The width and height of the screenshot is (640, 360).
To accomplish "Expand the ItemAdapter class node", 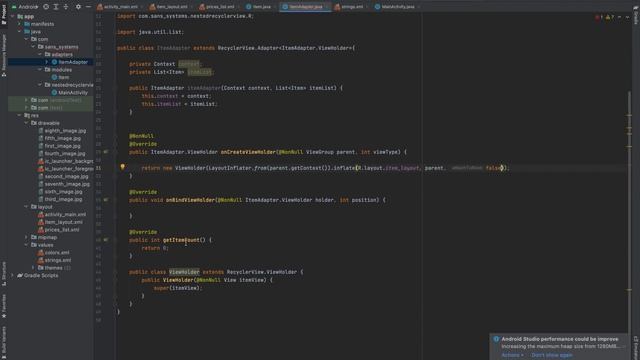I will tap(47, 62).
